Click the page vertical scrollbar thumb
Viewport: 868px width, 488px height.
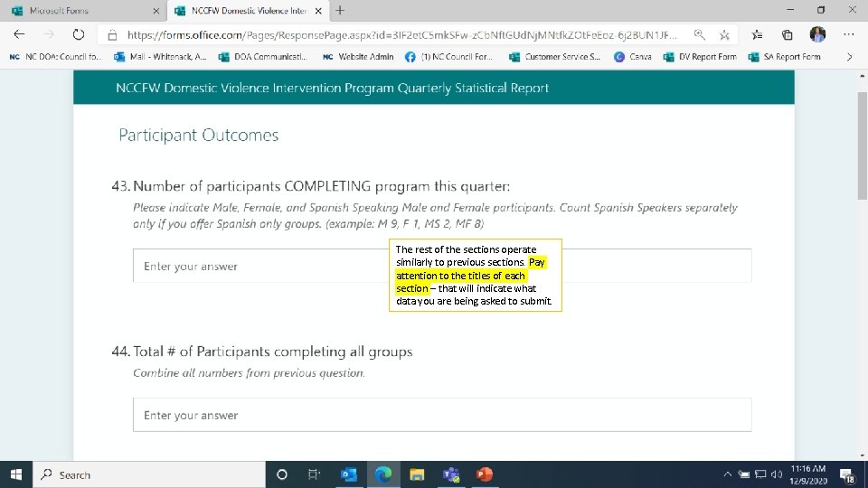click(862, 145)
